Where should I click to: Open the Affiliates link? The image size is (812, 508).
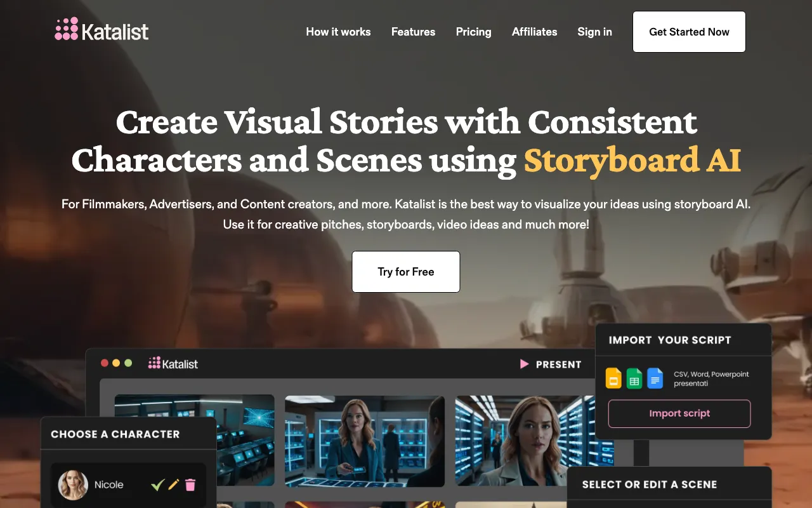534,32
